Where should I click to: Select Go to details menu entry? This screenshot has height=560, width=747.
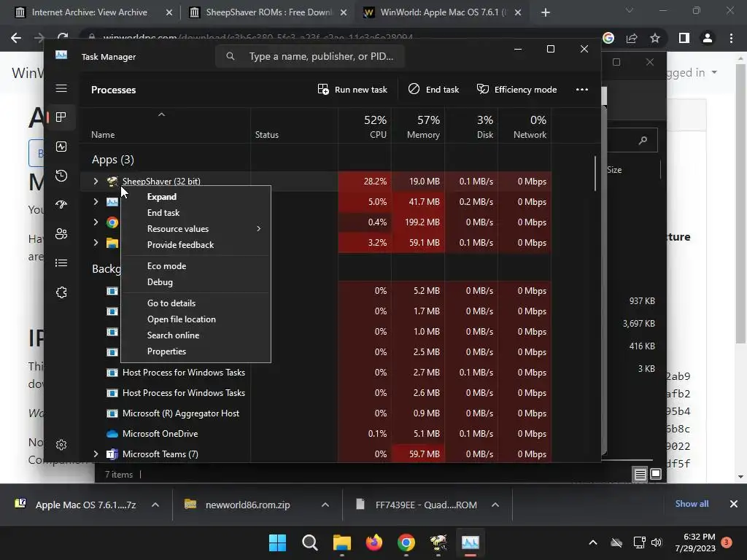[x=196, y=303]
